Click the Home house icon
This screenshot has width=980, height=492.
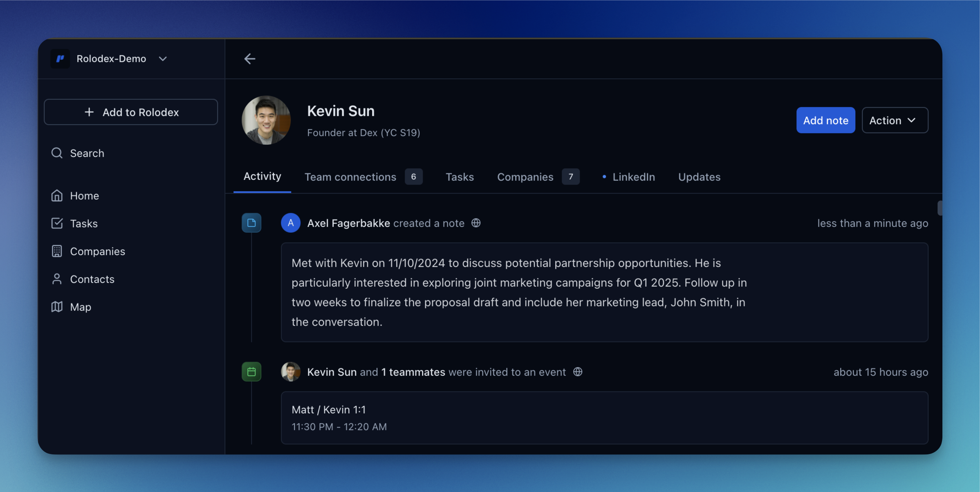coord(57,196)
